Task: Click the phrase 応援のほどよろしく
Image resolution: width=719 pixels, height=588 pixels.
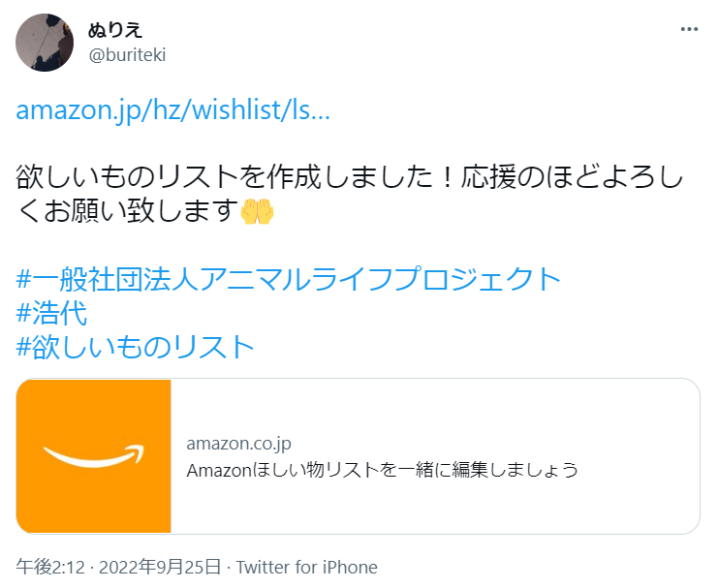Action: coord(573,177)
